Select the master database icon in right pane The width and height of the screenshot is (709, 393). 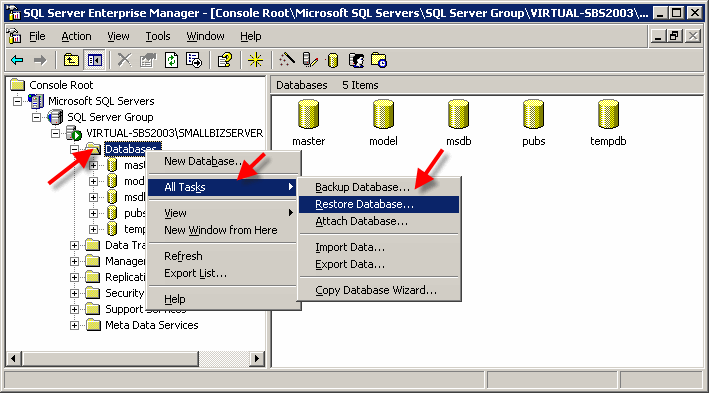pyautogui.click(x=308, y=115)
